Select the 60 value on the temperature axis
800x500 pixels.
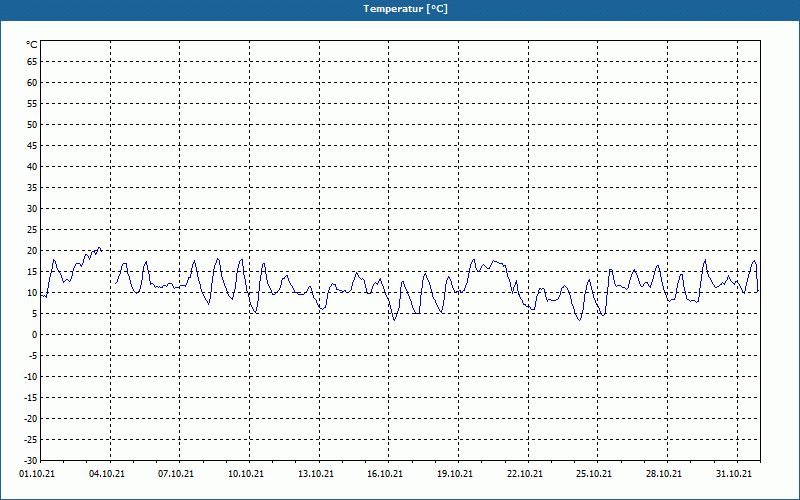pos(32,83)
